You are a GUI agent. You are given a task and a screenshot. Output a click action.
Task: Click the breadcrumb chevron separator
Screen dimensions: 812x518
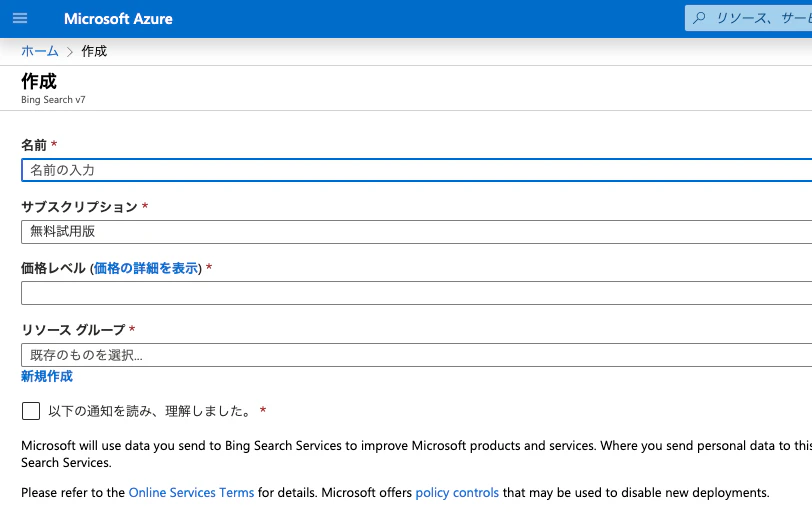click(70, 52)
